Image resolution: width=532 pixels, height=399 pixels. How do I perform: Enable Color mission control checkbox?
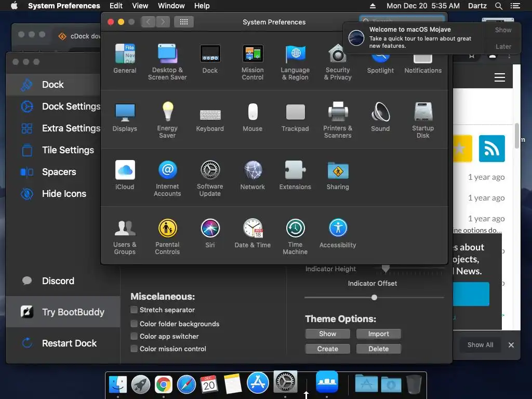[134, 349]
